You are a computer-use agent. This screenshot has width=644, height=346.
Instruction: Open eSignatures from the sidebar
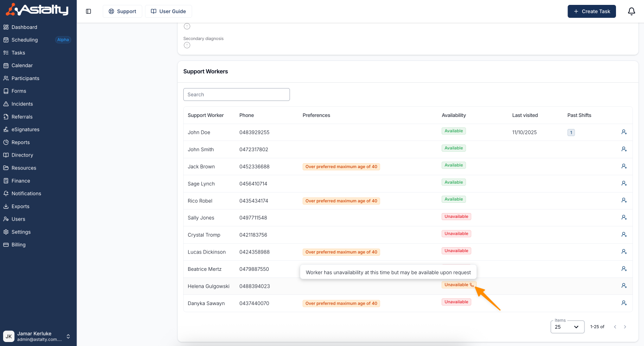tap(25, 129)
